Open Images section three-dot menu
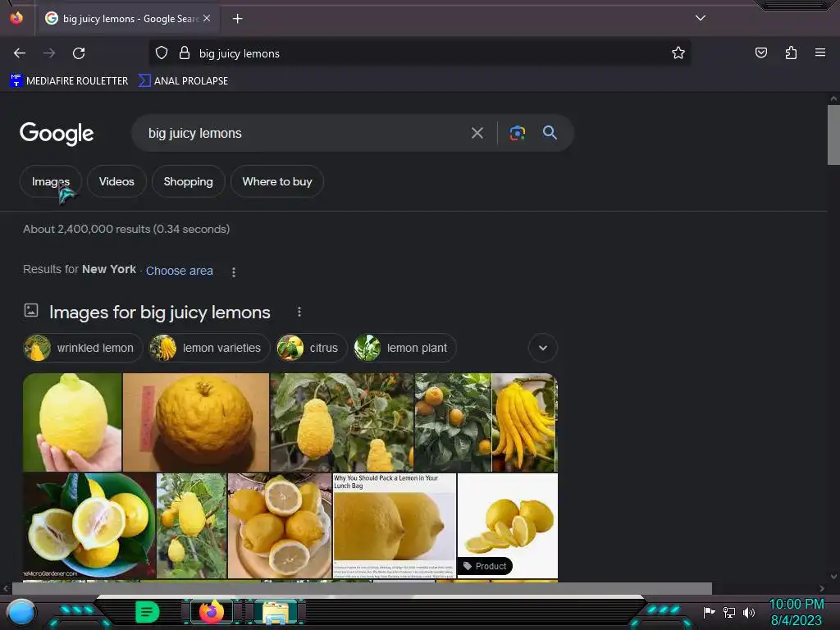The width and height of the screenshot is (840, 630). [x=299, y=312]
